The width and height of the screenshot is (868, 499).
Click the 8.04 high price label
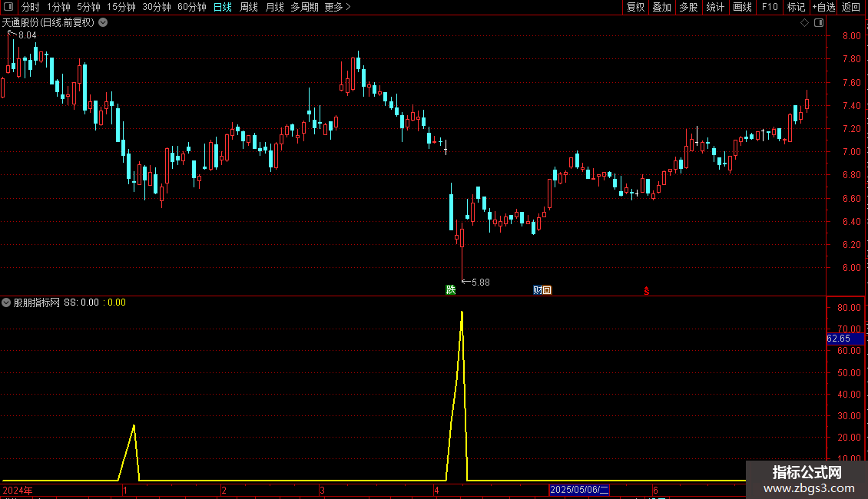pos(27,35)
